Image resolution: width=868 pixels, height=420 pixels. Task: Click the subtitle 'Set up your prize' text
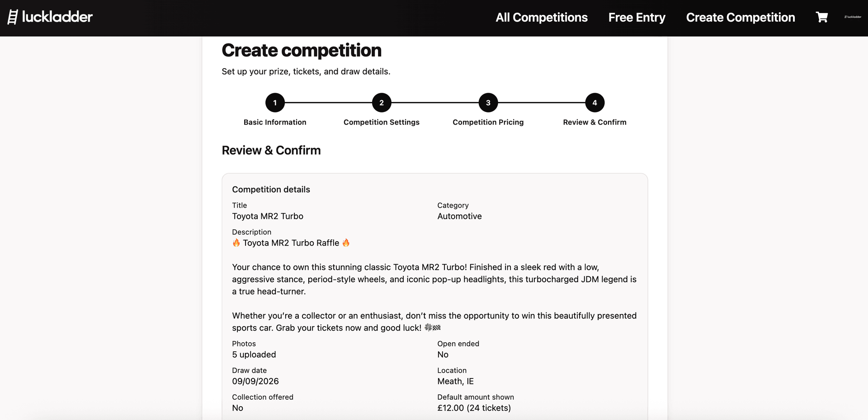point(306,72)
